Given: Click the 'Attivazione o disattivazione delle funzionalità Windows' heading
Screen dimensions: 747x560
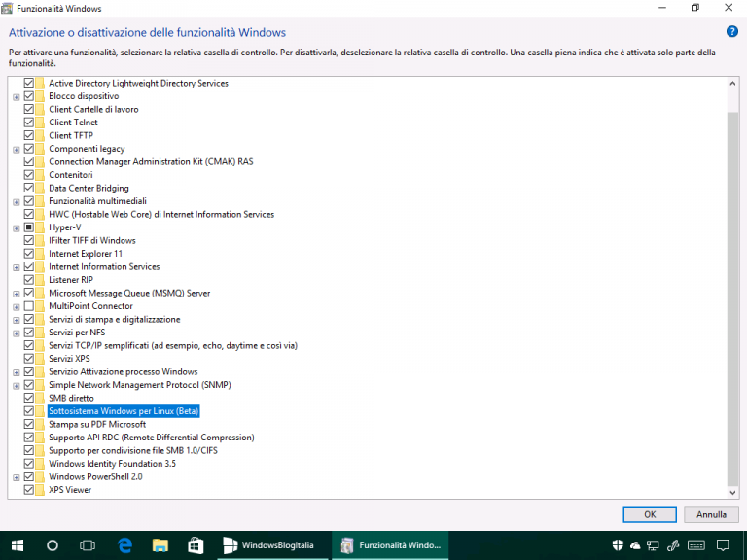Looking at the screenshot, I should coord(147,32).
